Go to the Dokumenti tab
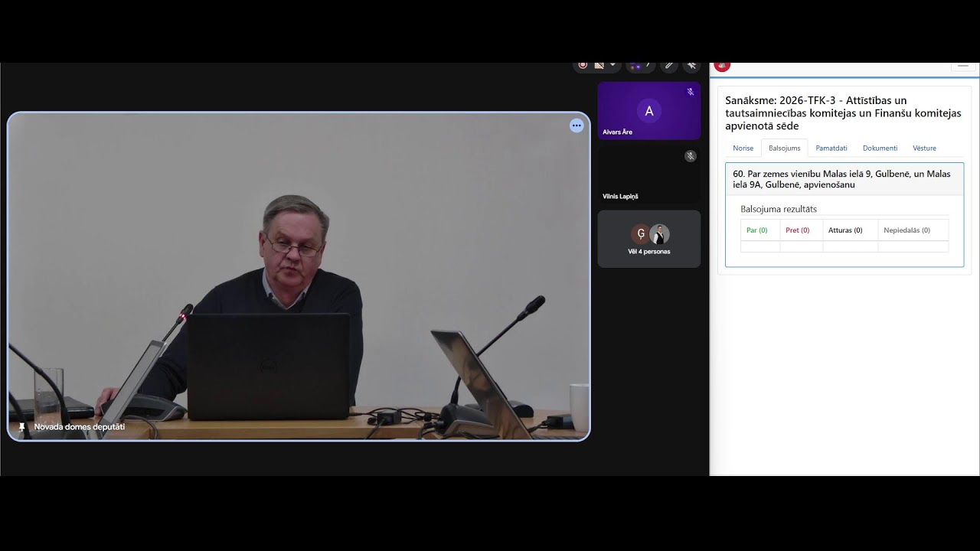This screenshot has width=980, height=551. pyautogui.click(x=880, y=148)
